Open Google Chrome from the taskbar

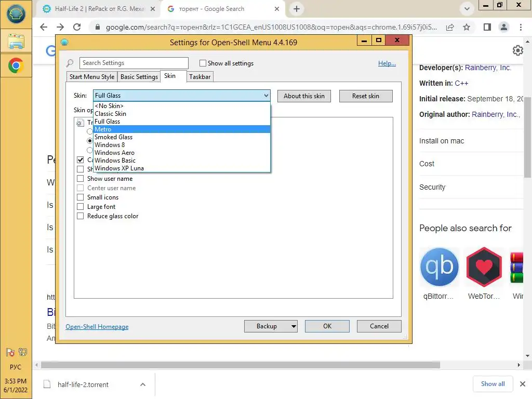(16, 65)
